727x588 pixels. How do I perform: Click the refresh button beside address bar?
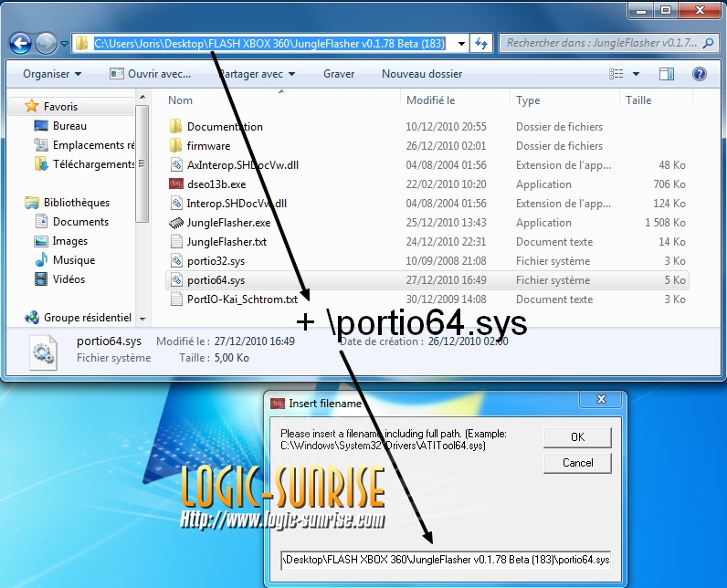pyautogui.click(x=480, y=44)
